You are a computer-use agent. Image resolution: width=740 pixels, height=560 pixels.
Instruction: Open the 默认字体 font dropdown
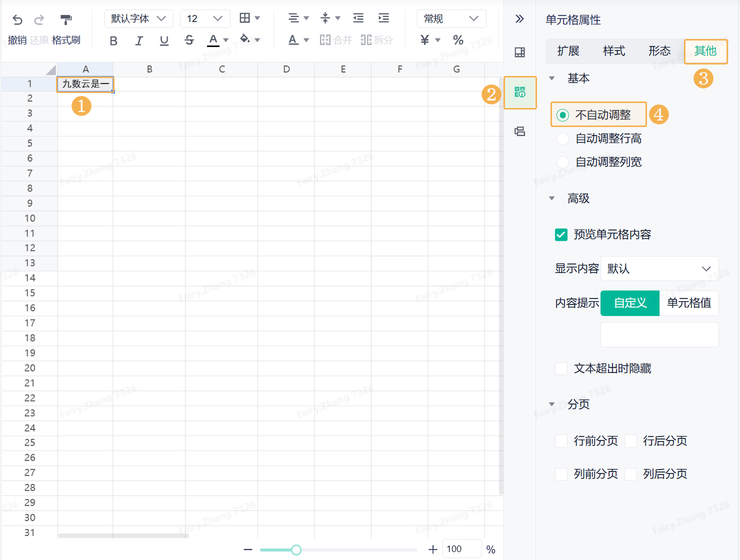point(138,18)
